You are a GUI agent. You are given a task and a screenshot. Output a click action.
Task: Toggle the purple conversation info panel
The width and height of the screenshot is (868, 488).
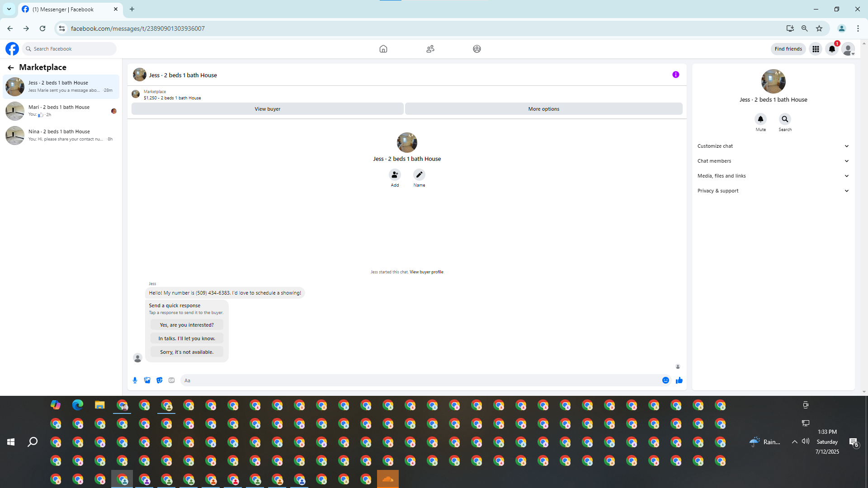[x=675, y=75]
